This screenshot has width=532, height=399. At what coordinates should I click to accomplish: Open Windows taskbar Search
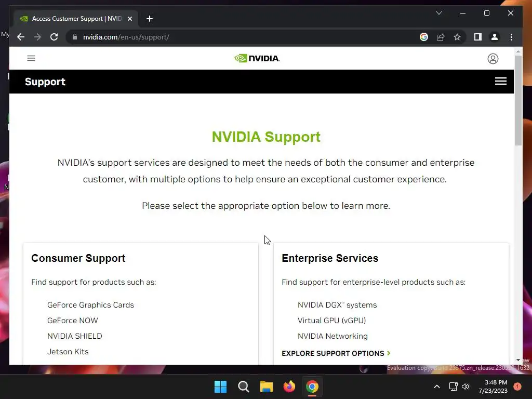pyautogui.click(x=243, y=387)
